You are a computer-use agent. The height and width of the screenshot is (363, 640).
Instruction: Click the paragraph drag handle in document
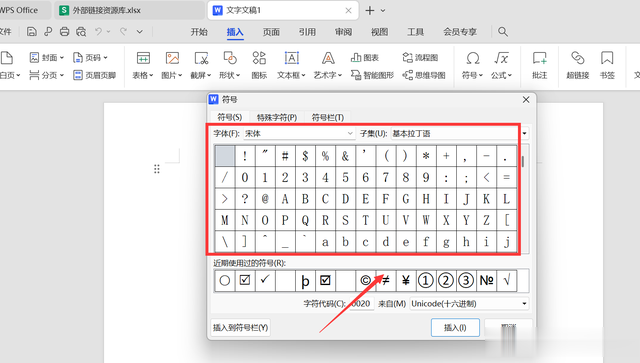click(157, 169)
